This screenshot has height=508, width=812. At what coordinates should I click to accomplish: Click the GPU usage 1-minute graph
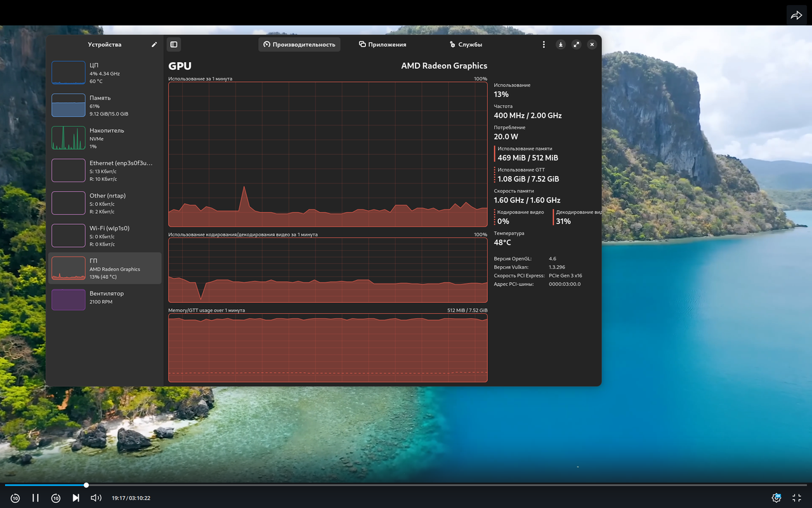click(328, 154)
